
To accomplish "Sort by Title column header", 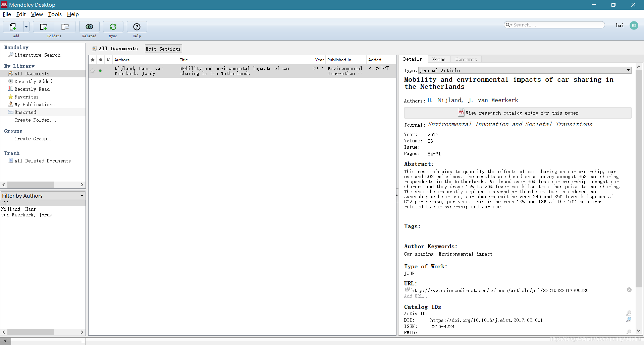I will point(239,60).
